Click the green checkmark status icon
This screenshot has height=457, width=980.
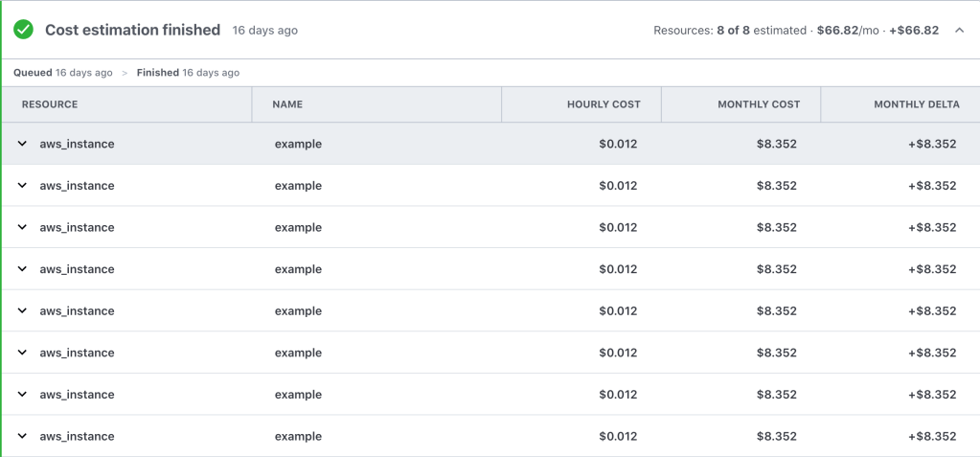click(24, 30)
